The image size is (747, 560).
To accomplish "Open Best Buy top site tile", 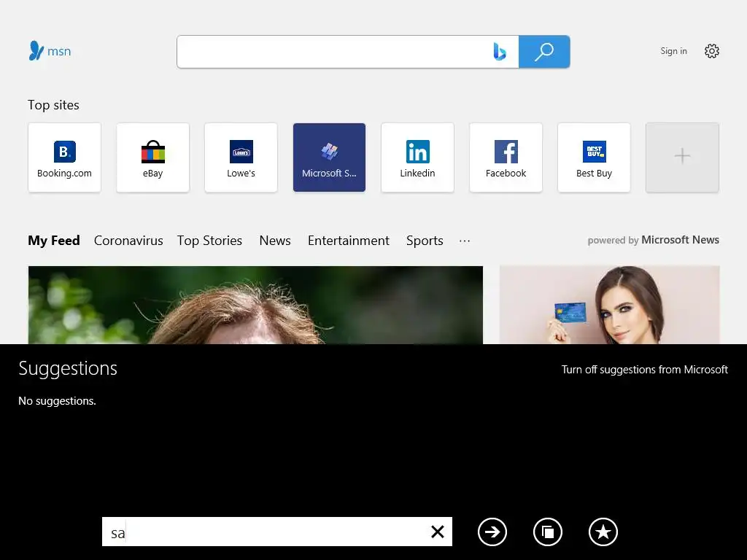I will click(x=594, y=157).
